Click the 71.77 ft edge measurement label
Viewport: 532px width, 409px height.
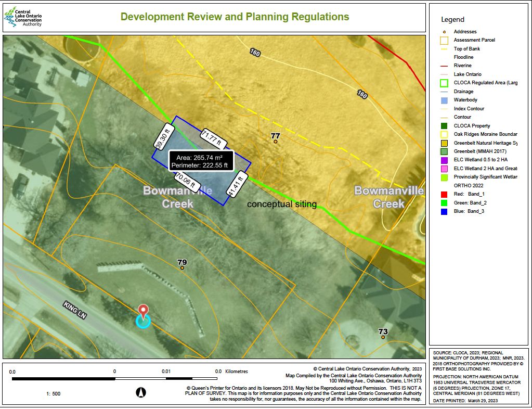pos(212,136)
